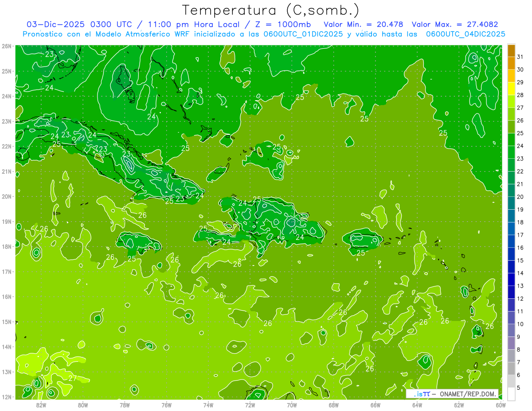Click the 78W longitude axis label
Screen dimensions: 532x411
pyautogui.click(x=125, y=405)
